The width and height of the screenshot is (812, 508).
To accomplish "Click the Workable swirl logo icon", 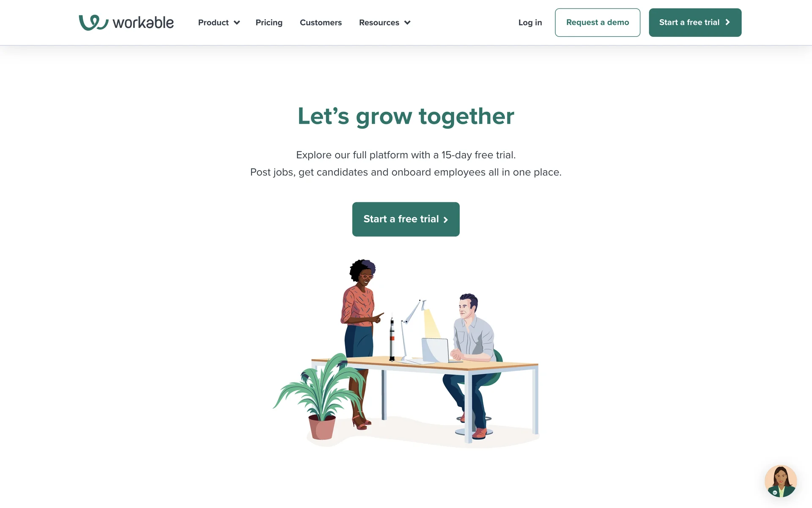I will pyautogui.click(x=93, y=22).
